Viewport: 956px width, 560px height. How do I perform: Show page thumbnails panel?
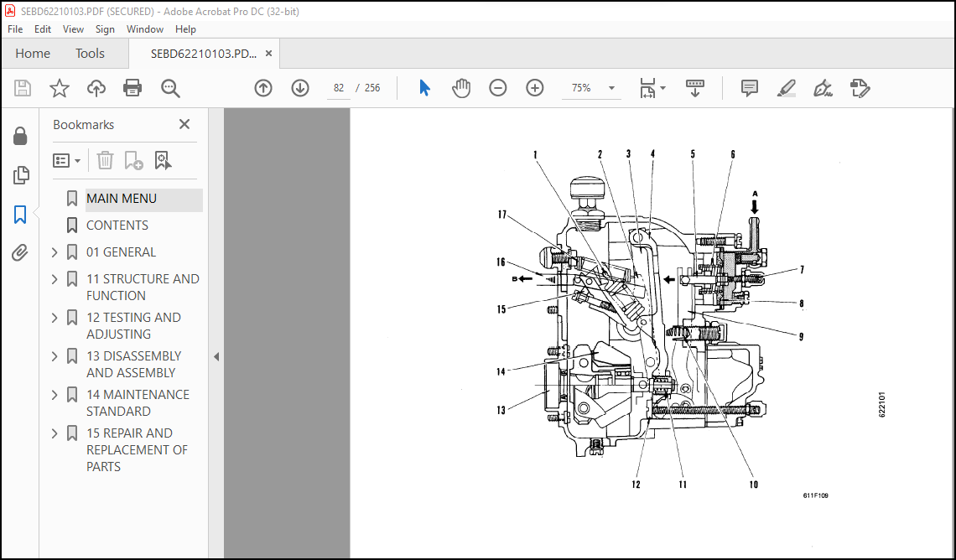pyautogui.click(x=20, y=175)
